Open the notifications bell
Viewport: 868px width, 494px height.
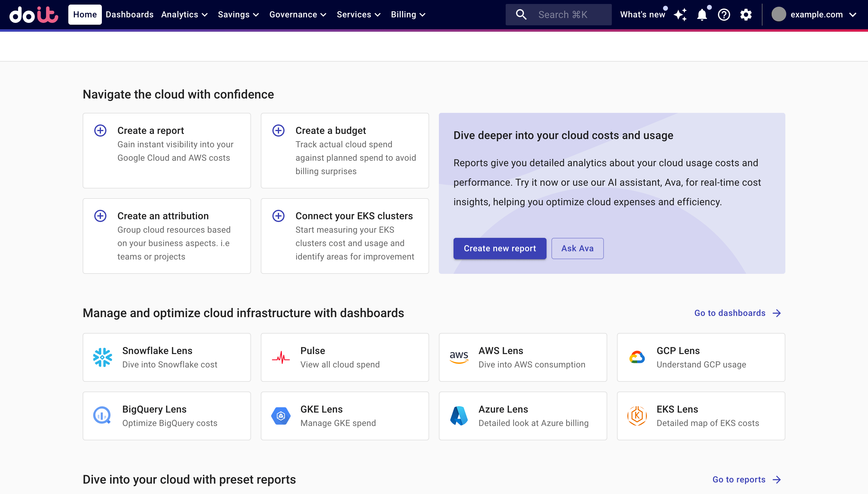[x=702, y=15]
